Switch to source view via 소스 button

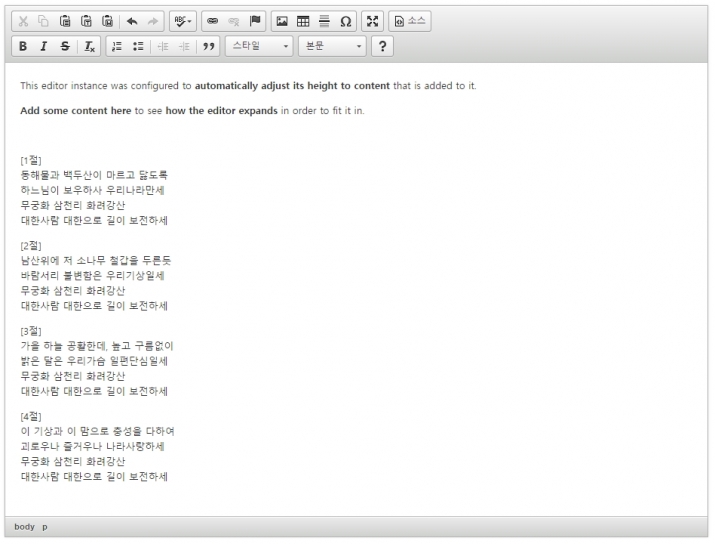tap(409, 21)
